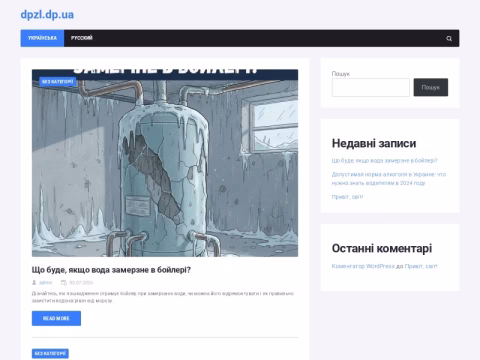Viewport: 480px width, 360px height.
Task: Click the READ MORE button
Action: 56,318
